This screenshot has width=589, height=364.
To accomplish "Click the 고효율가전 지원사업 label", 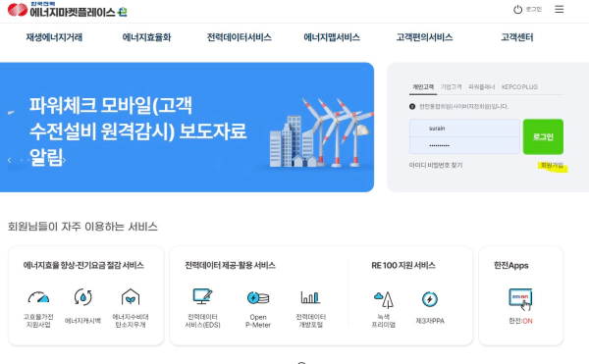I will click(x=38, y=321).
